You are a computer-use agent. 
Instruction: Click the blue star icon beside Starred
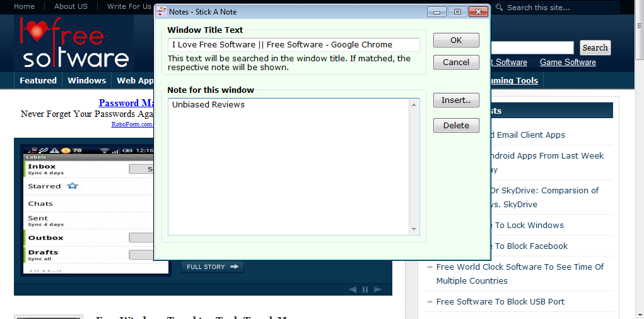73,186
